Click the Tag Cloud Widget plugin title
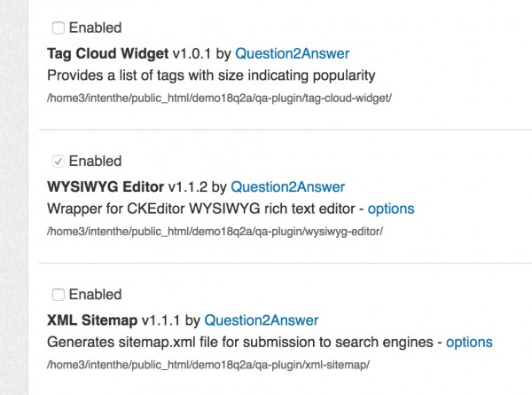The height and width of the screenshot is (395, 532). [x=106, y=53]
